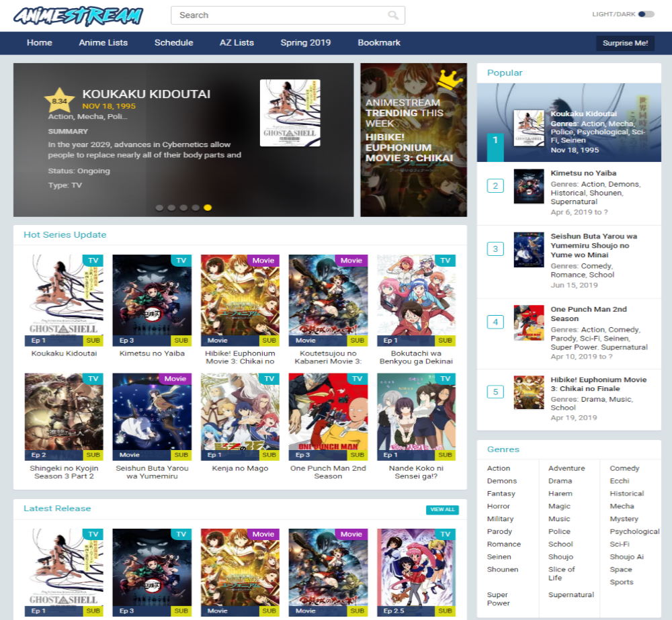The width and height of the screenshot is (672, 620).
Task: Select the Spring 2019 menu item
Action: [306, 43]
